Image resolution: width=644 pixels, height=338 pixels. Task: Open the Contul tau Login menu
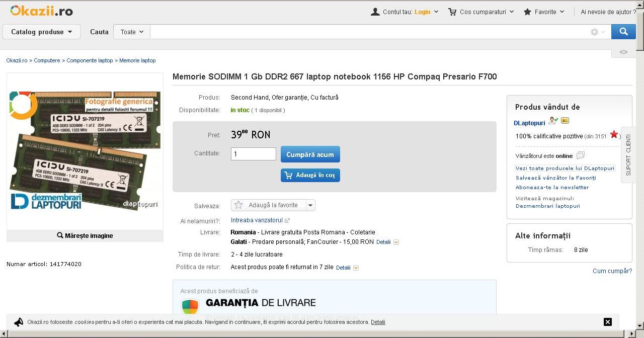[x=405, y=12]
